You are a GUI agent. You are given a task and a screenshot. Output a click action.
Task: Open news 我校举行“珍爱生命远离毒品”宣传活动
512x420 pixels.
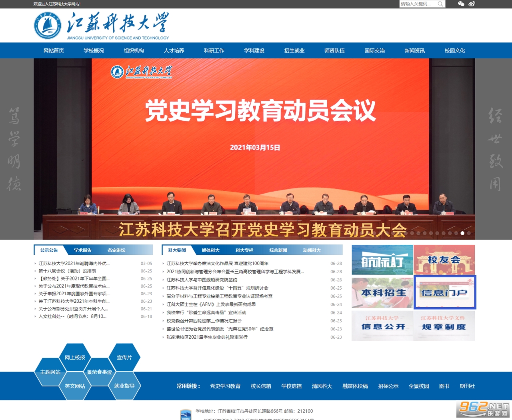coord(206,313)
